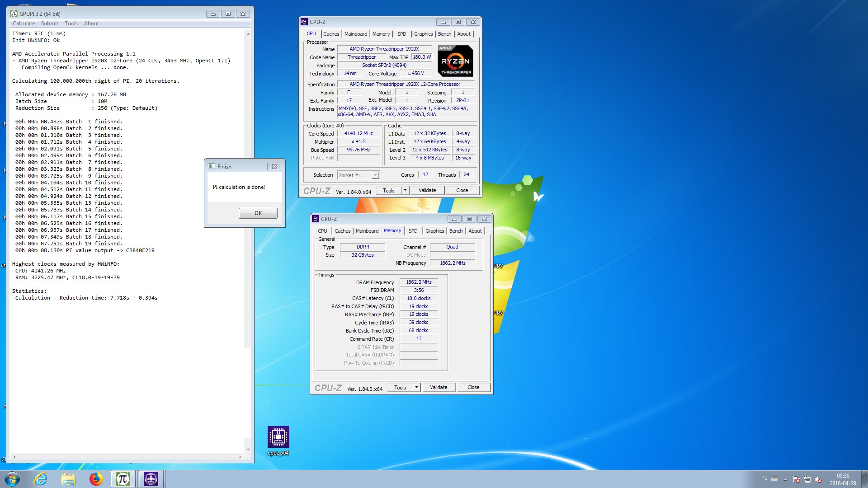Open About tab in bottom CPU-Z
This screenshot has width=868, height=488.
pos(475,231)
